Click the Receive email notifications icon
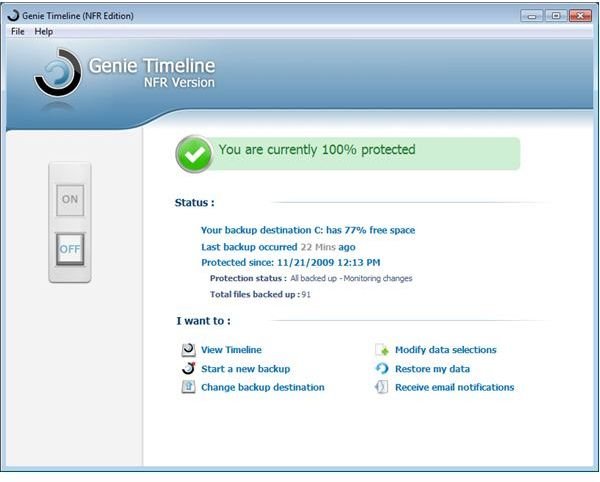 click(x=382, y=387)
